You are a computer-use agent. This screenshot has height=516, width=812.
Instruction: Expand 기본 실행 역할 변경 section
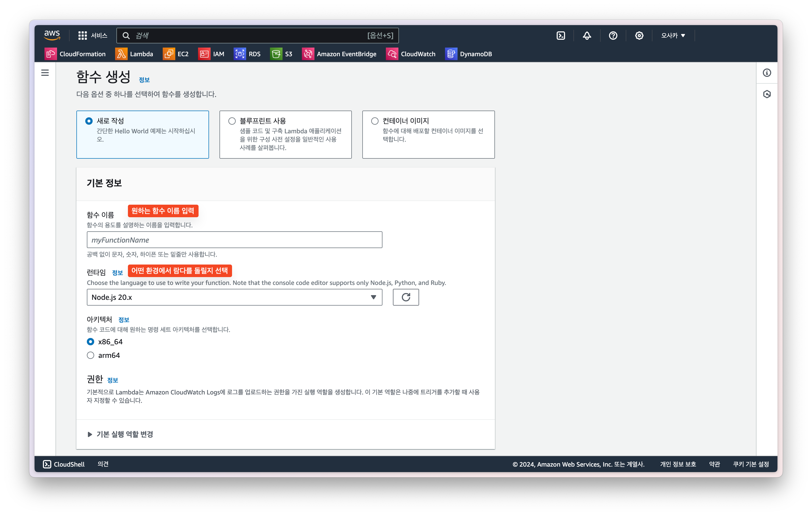[x=120, y=434]
